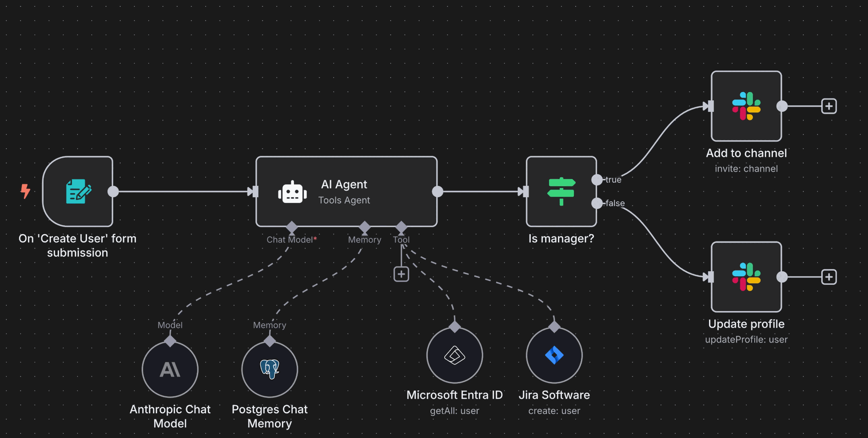Add node after Add to channel
Image resolution: width=868 pixels, height=438 pixels.
[x=829, y=106]
